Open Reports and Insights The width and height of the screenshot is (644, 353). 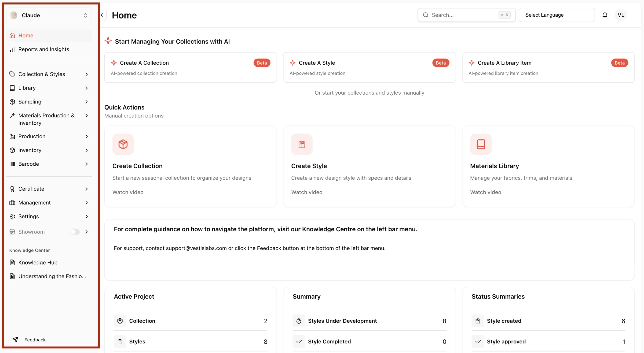pos(49,49)
